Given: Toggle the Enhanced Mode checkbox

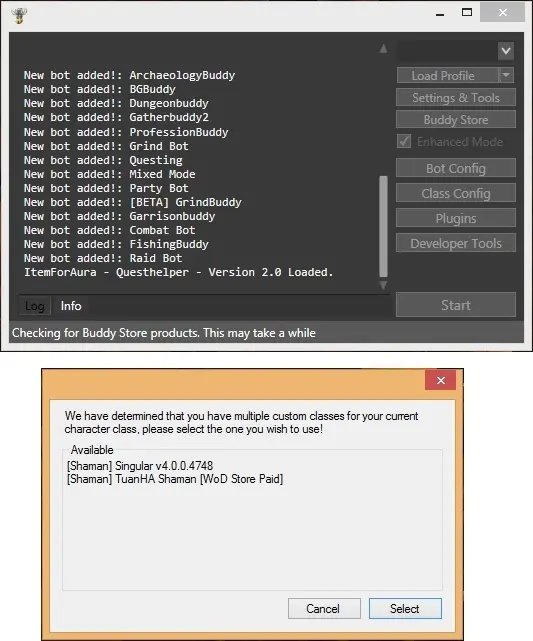Looking at the screenshot, I should click(x=404, y=141).
